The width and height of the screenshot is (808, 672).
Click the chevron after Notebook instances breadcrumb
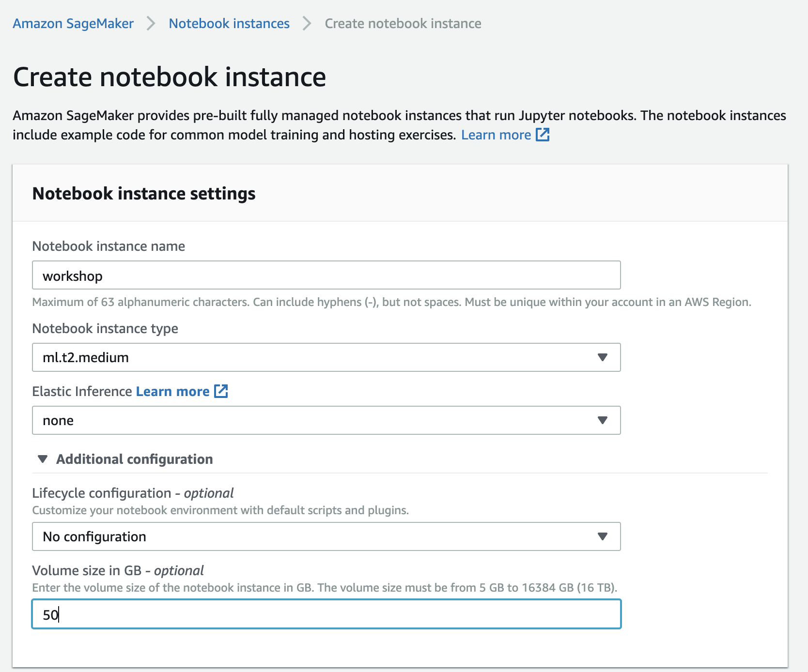pyautogui.click(x=307, y=23)
